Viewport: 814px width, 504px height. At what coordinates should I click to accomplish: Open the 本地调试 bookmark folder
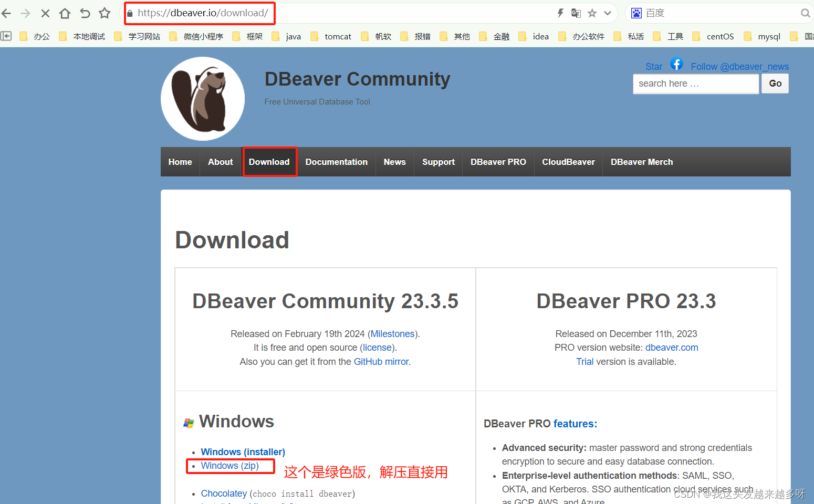82,36
